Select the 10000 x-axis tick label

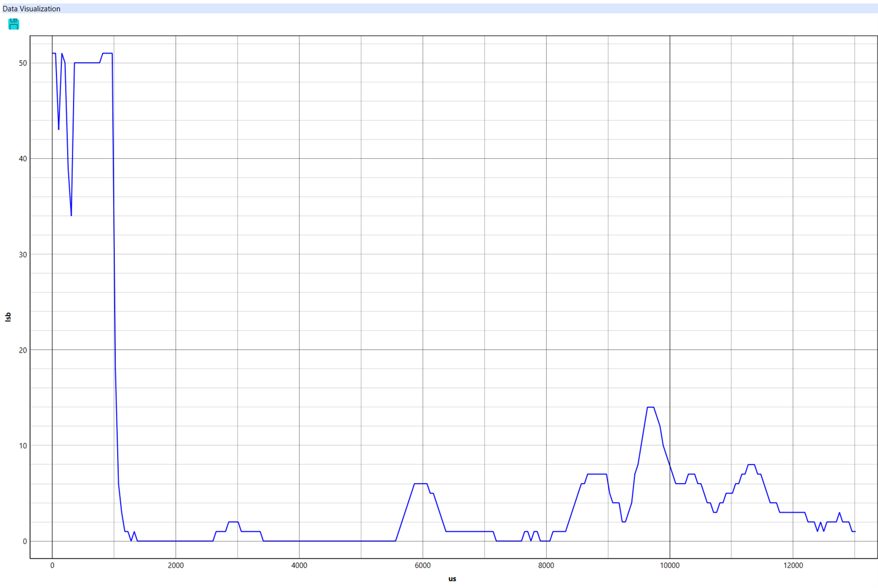(x=670, y=566)
